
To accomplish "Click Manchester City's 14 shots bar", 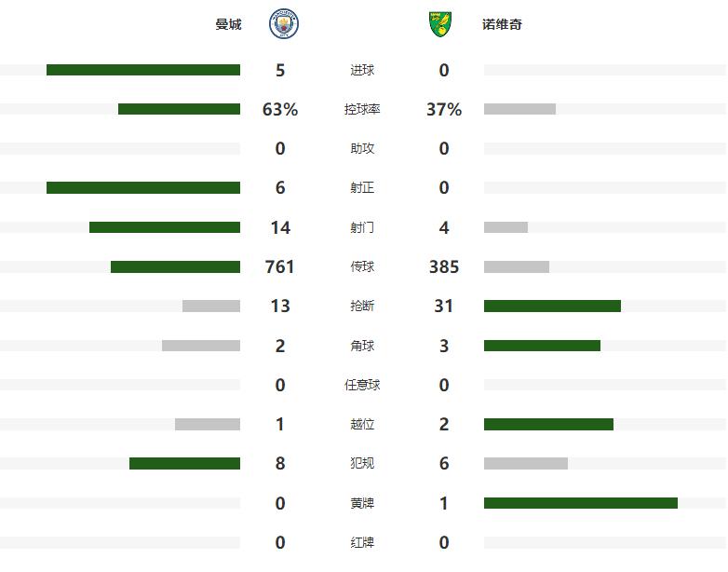I will (x=165, y=227).
